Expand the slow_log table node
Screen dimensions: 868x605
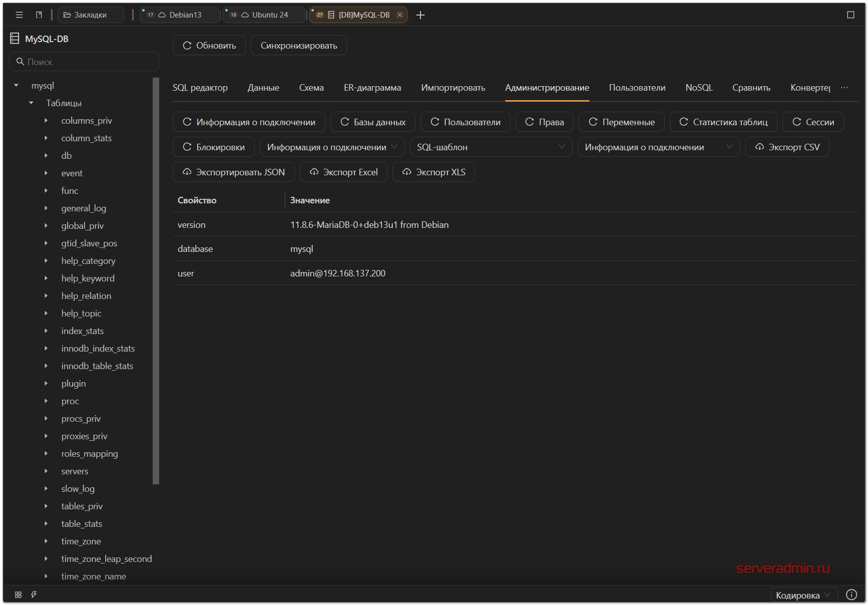[46, 489]
